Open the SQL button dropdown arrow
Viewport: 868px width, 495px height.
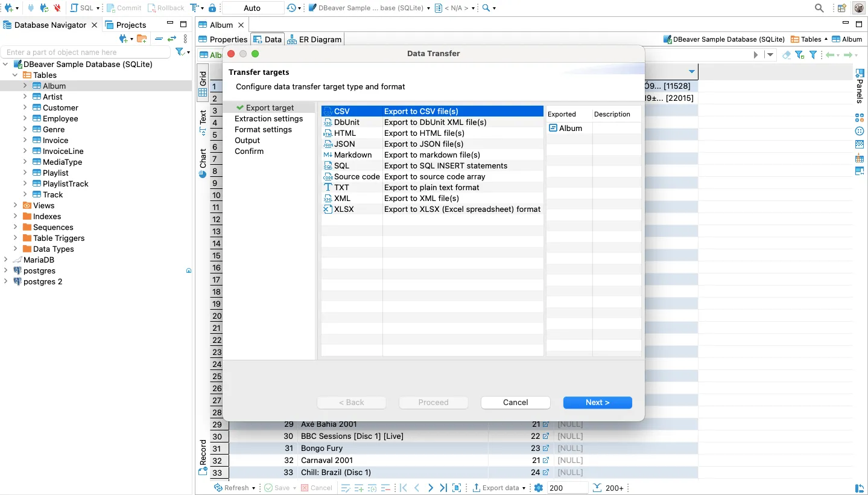[98, 8]
